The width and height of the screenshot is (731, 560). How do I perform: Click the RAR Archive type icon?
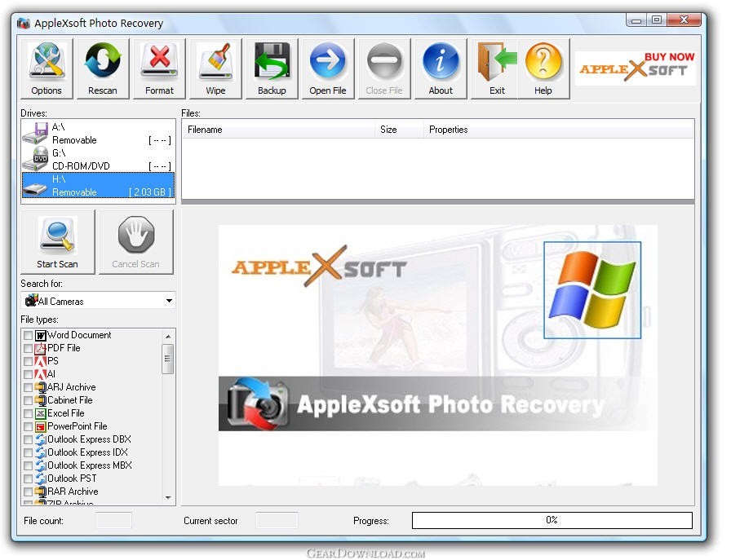(x=41, y=492)
